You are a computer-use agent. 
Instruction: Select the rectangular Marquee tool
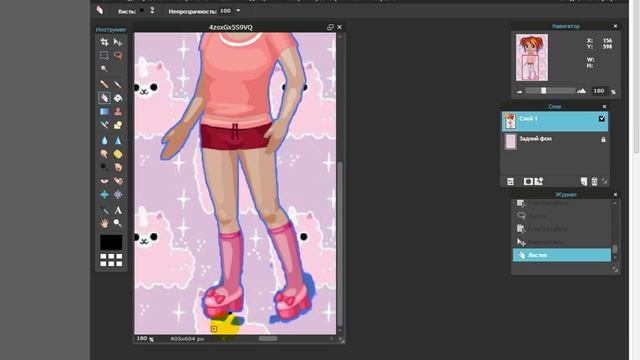pyautogui.click(x=104, y=55)
